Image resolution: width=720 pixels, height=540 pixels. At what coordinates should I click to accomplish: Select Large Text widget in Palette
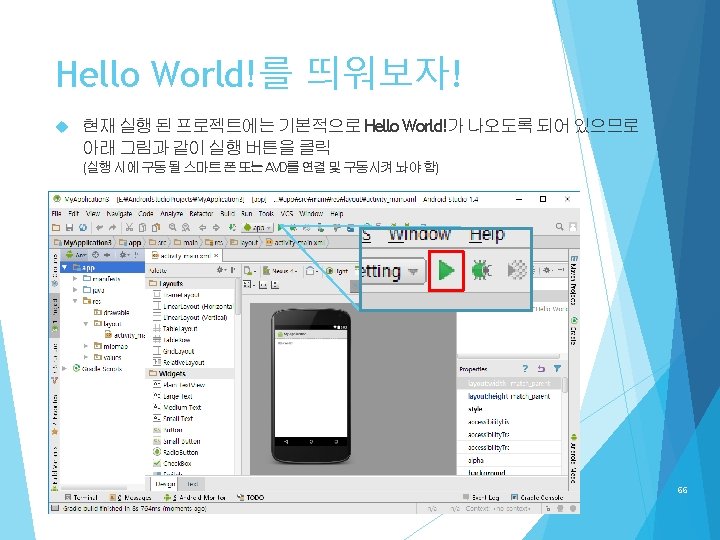[173, 396]
